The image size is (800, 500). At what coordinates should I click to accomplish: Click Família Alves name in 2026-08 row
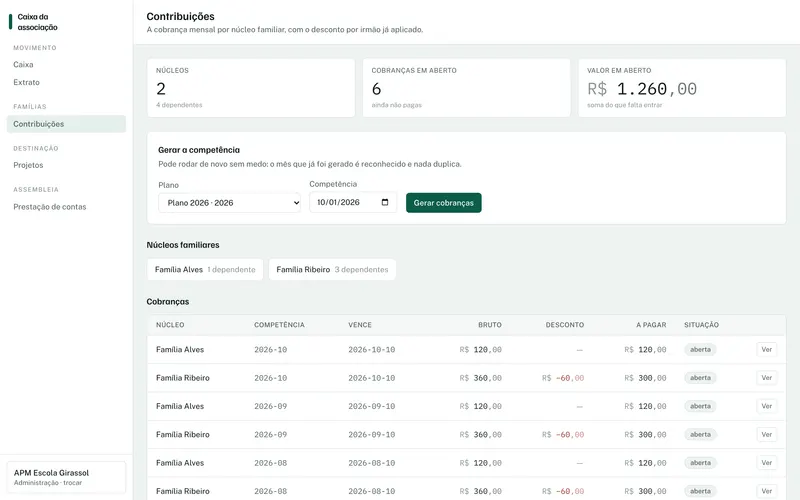point(180,463)
